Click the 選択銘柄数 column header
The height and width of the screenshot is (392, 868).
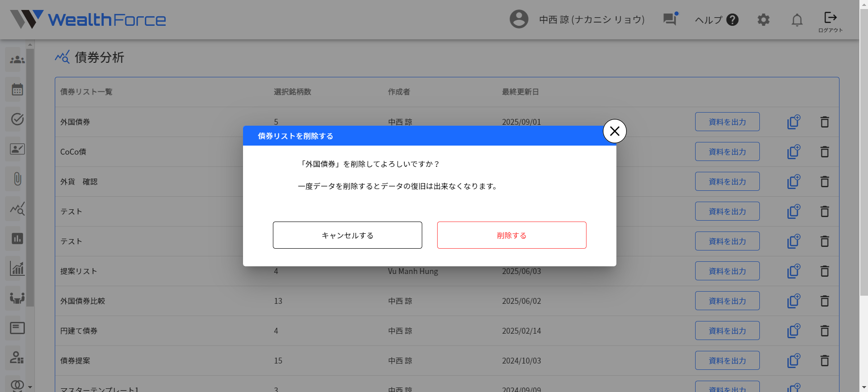pos(292,92)
